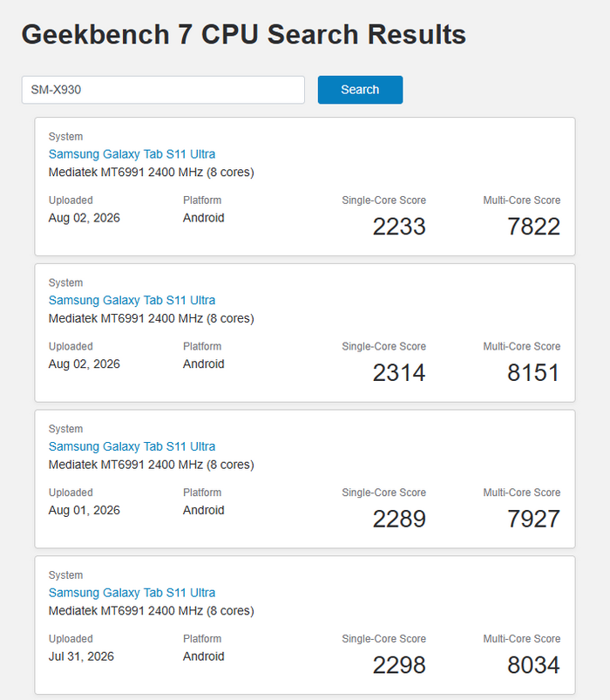Click the multi-core score 8151

[533, 372]
